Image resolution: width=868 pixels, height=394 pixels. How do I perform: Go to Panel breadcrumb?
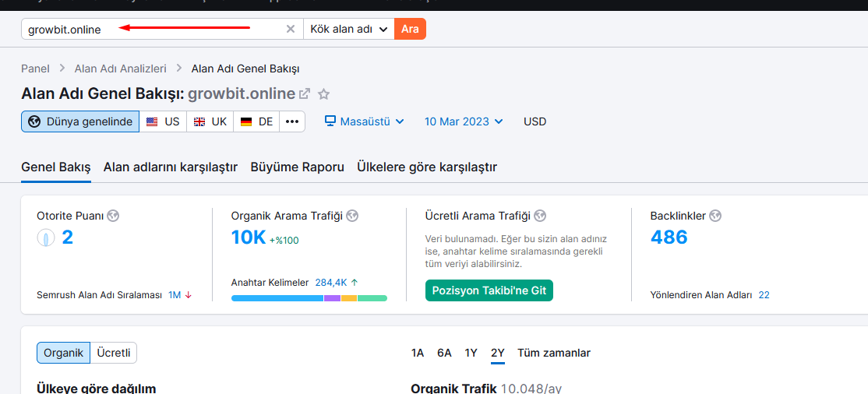pyautogui.click(x=35, y=69)
